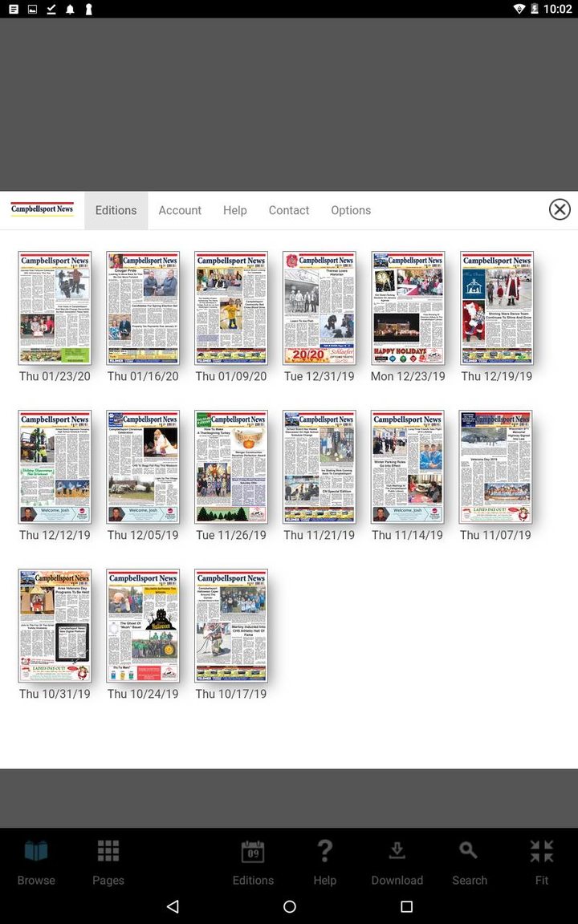Tap the Editions calendar icon in bottom bar
Viewport: 578px width, 924px height.
click(x=253, y=852)
